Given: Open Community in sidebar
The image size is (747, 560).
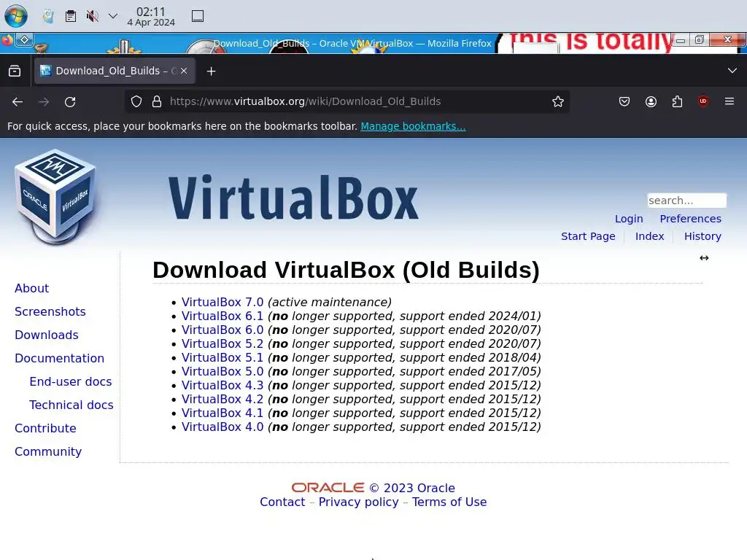Looking at the screenshot, I should tap(48, 451).
